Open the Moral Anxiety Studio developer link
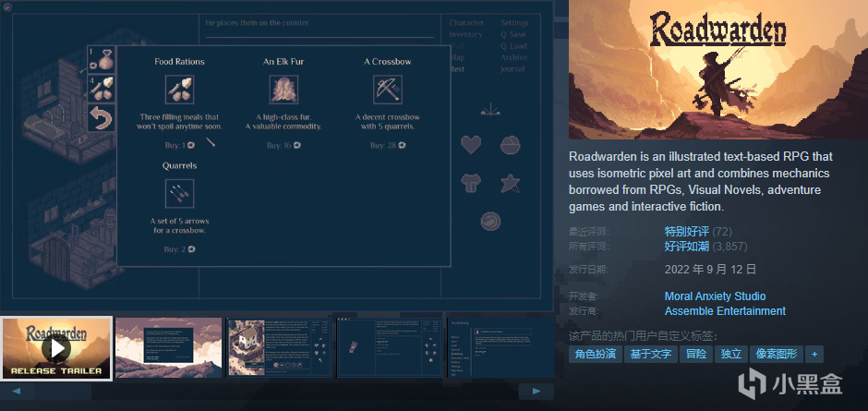The height and width of the screenshot is (411, 868). [716, 296]
